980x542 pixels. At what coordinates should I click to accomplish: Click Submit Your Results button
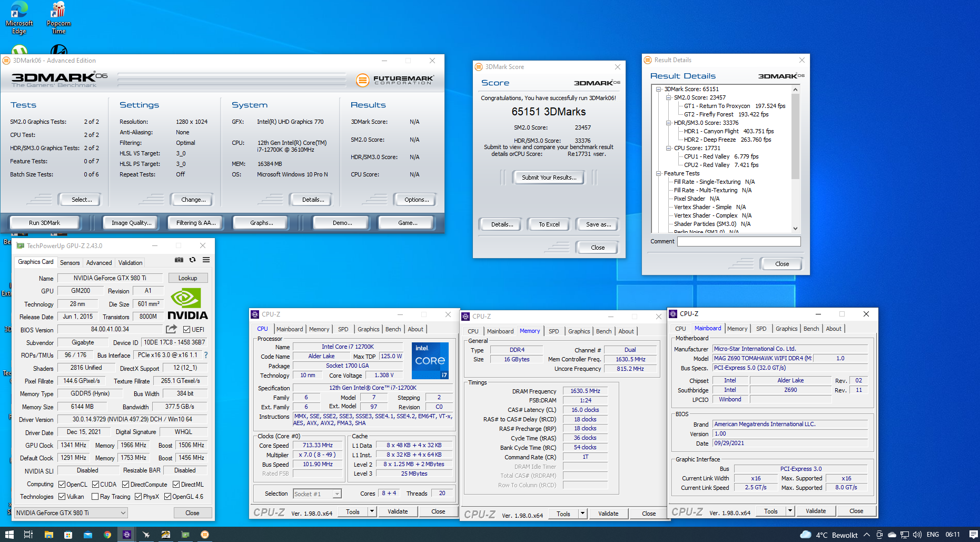pyautogui.click(x=549, y=178)
